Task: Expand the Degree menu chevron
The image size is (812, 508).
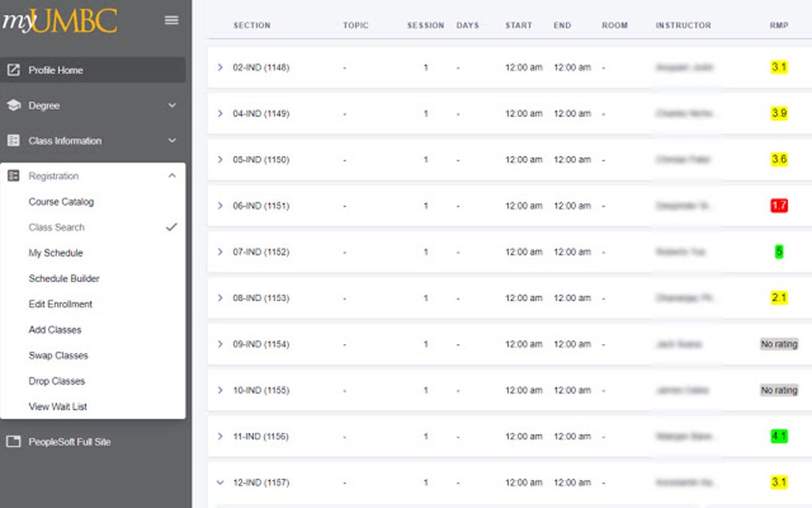Action: (172, 105)
